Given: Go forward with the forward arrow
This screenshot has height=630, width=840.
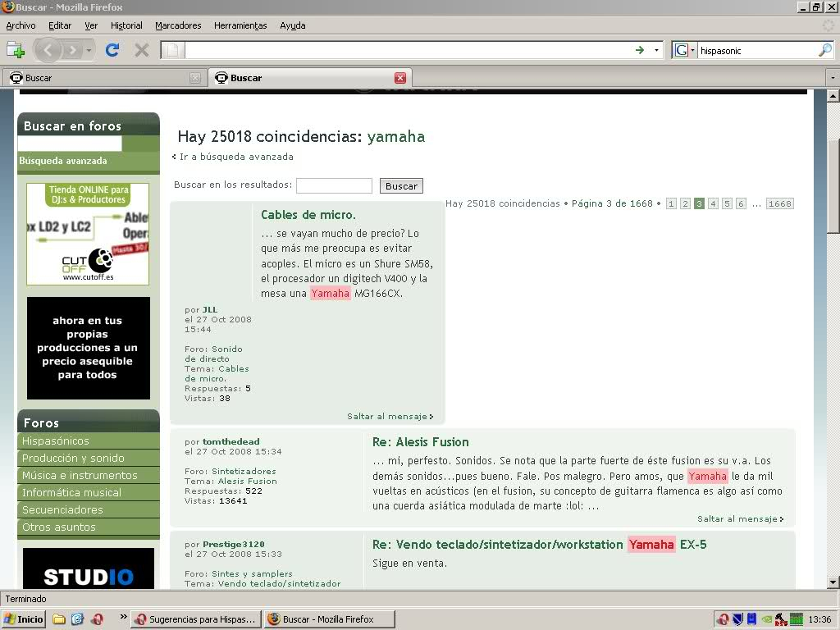Looking at the screenshot, I should tap(72, 50).
